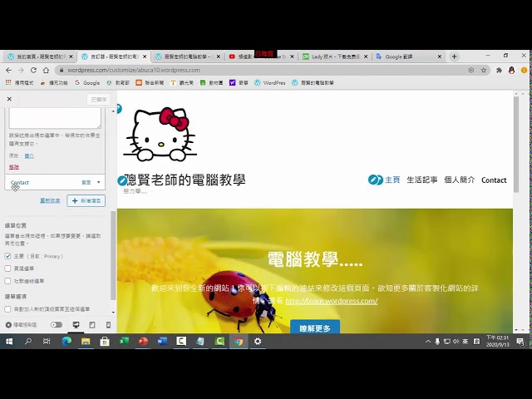The image size is (532, 399).
Task: Open the WordPress bookmark in bookmarks bar
Action: point(270,82)
